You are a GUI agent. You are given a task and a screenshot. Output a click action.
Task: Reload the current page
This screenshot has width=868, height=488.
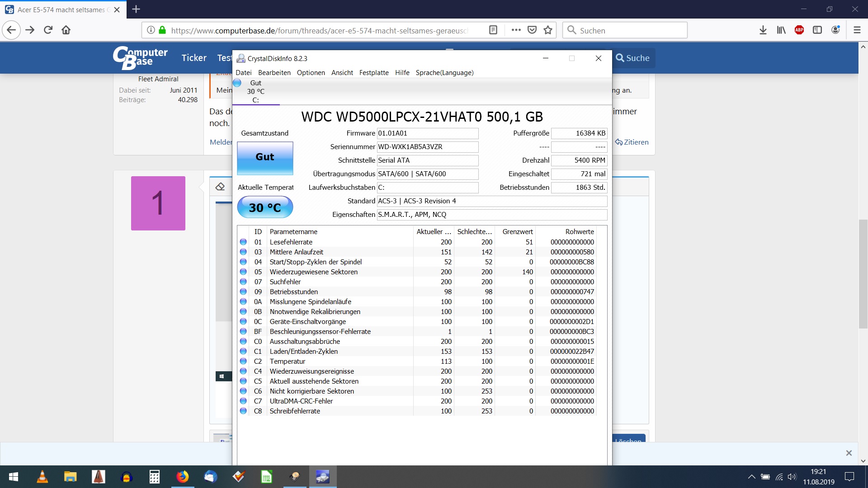click(x=48, y=30)
